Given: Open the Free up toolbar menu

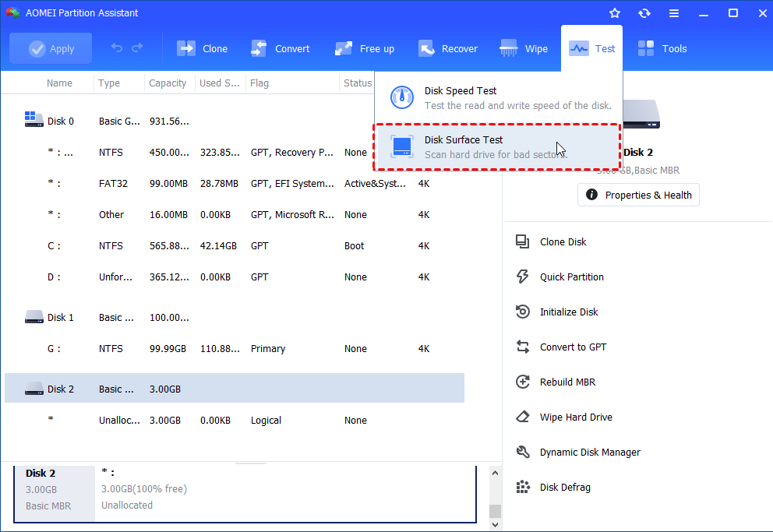Looking at the screenshot, I should (365, 48).
